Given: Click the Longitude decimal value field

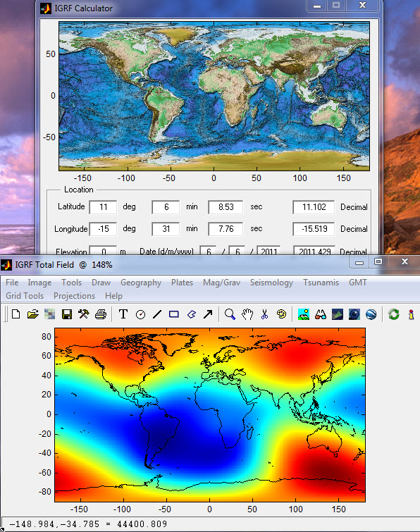Looking at the screenshot, I should 314,229.
